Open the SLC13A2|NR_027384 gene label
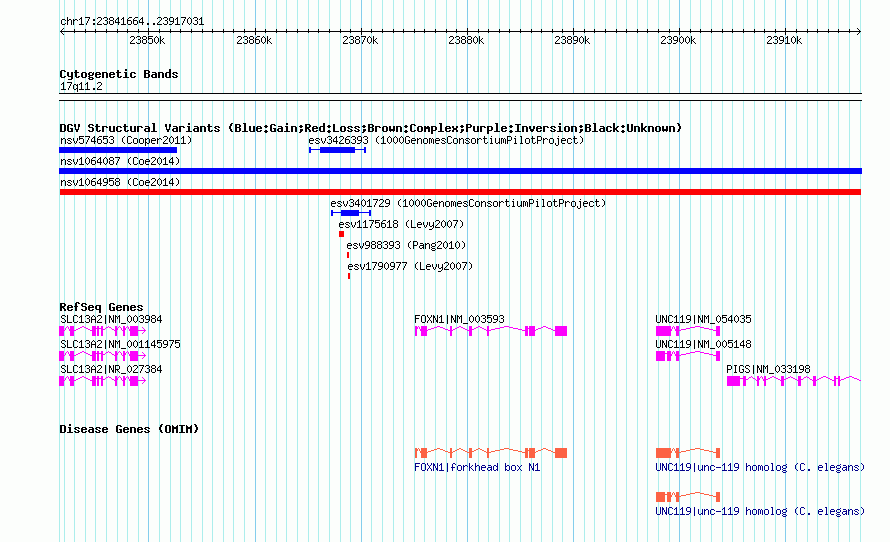The height and width of the screenshot is (542, 890). 111,369
